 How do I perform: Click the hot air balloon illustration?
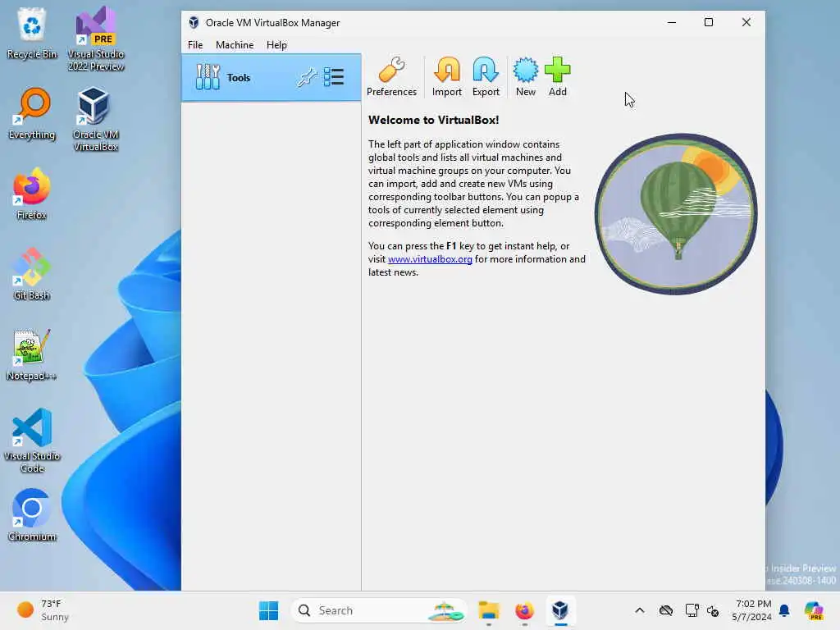[676, 214]
